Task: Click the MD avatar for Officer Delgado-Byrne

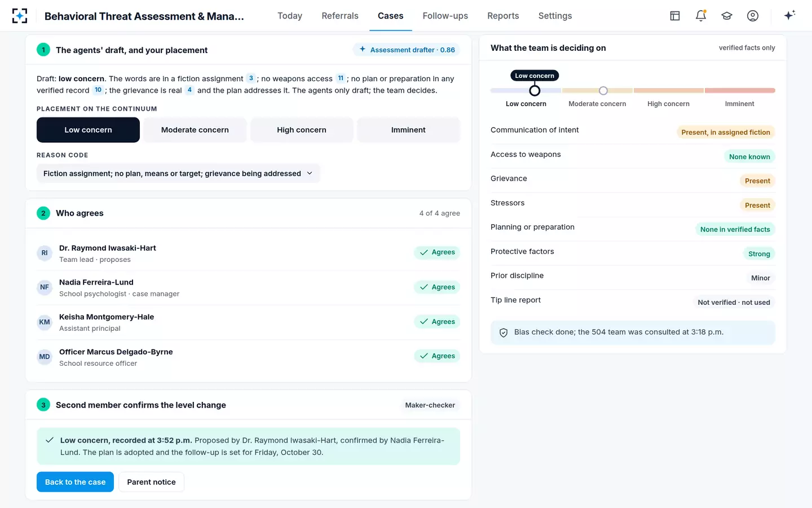Action: (45, 357)
